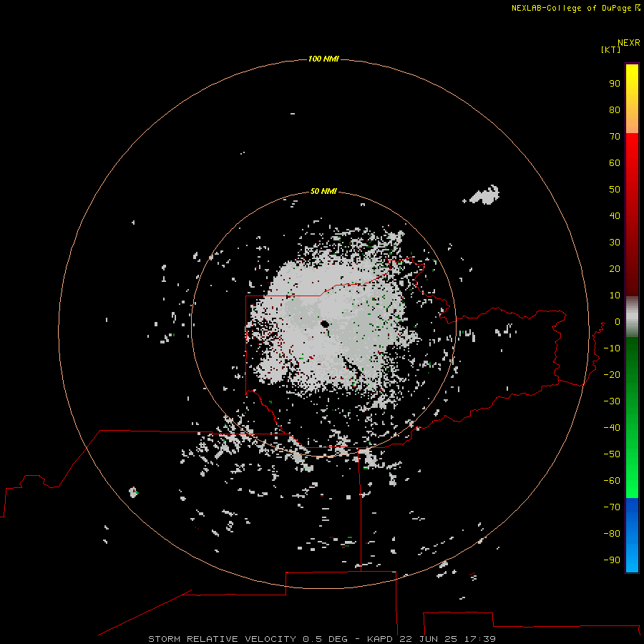Screen dimensions: 644x644
Task: Click the 100 NMI range ring label
Action: pyautogui.click(x=323, y=59)
